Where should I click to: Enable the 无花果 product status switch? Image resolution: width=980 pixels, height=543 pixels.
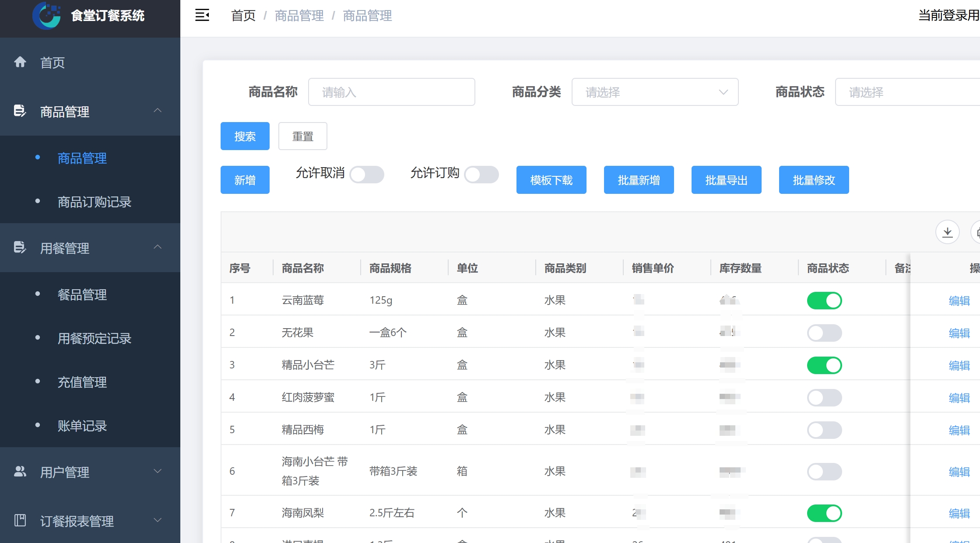pos(824,333)
